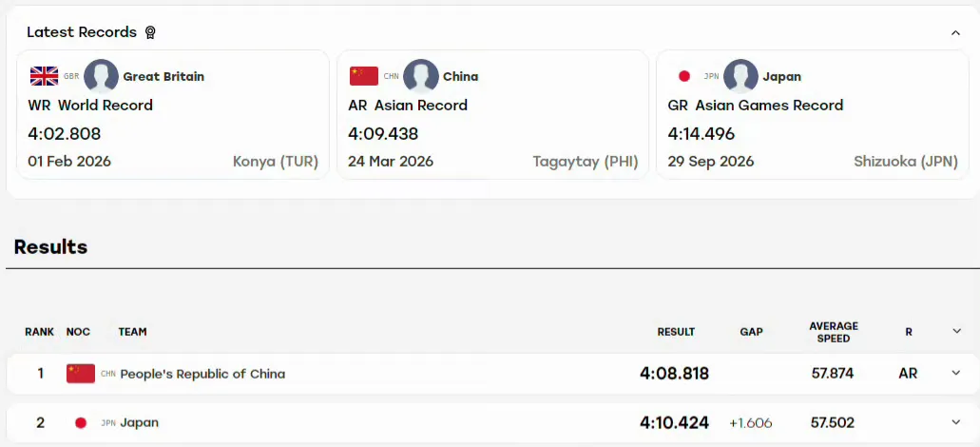
Task: Click the China flag in results row 1
Action: coord(81,374)
